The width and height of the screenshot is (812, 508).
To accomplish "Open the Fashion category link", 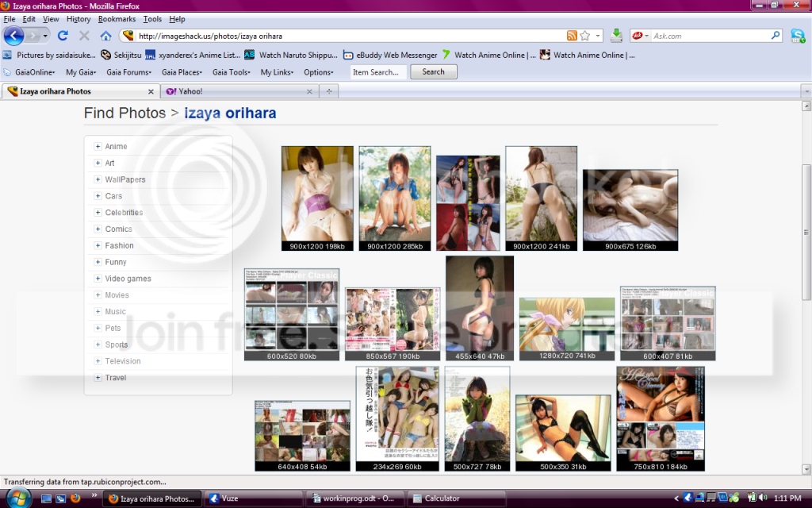I will click(119, 246).
